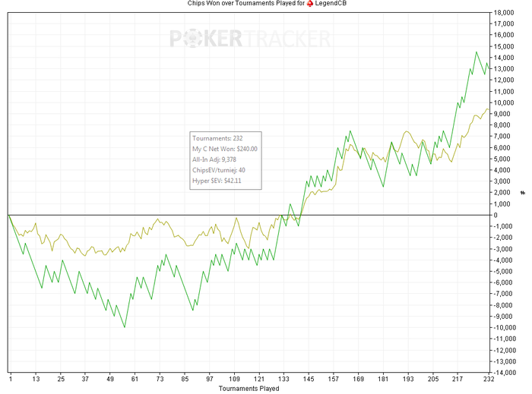Click y-axis value -14,000
The image size is (532, 394).
click(503, 373)
